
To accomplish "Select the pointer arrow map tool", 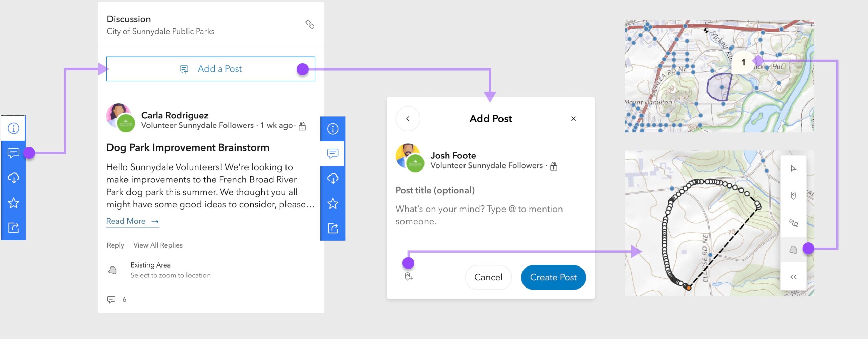I will (793, 169).
